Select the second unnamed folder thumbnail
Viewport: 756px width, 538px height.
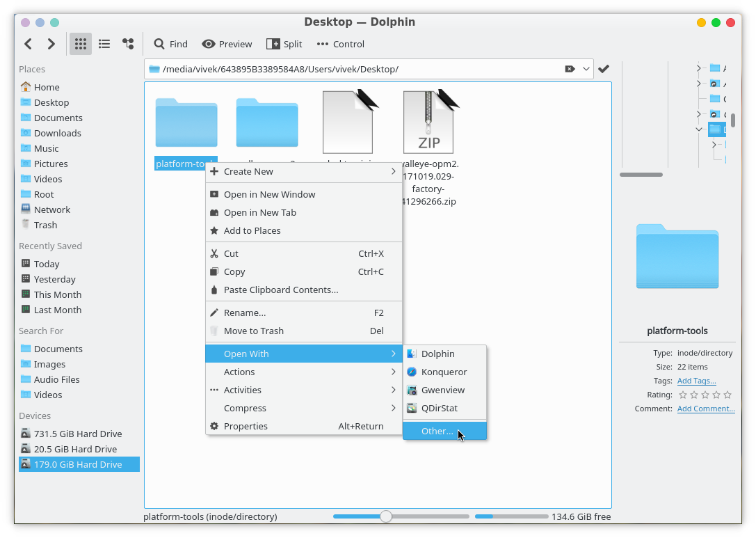click(266, 122)
